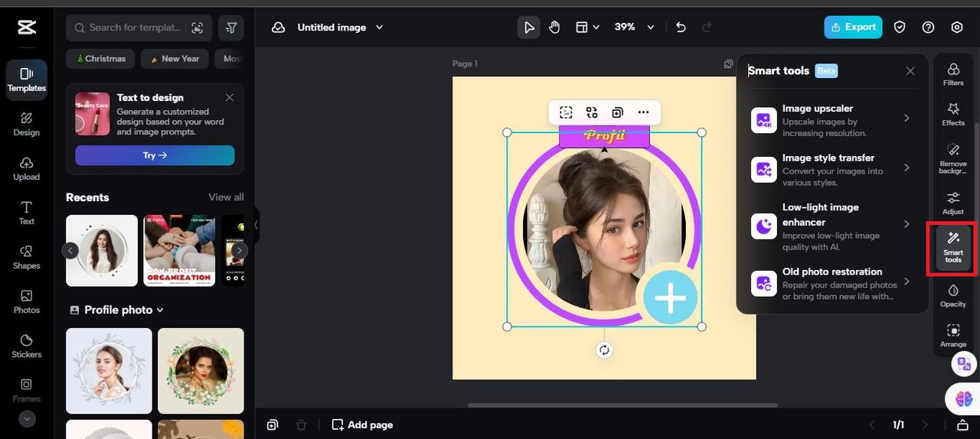Image resolution: width=980 pixels, height=439 pixels.
Task: Open the Shapes sidebar tab
Action: point(26,257)
